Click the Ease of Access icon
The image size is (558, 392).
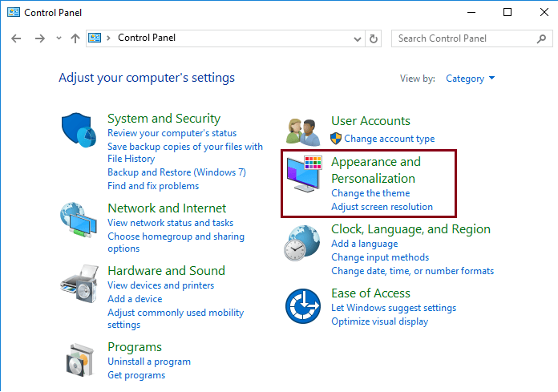pyautogui.click(x=303, y=306)
